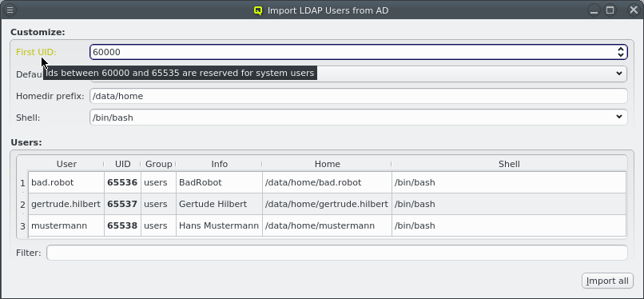Select the gertrude.hilbert user cell
Image resolution: width=644 pixels, height=299 pixels.
point(66,204)
